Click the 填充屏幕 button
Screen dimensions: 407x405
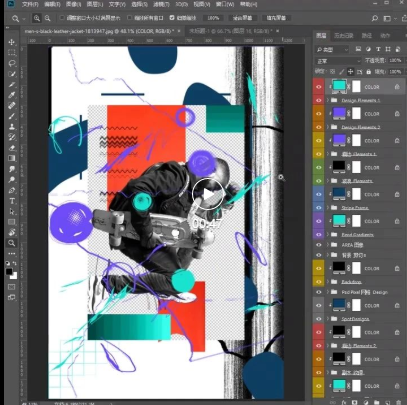click(276, 18)
